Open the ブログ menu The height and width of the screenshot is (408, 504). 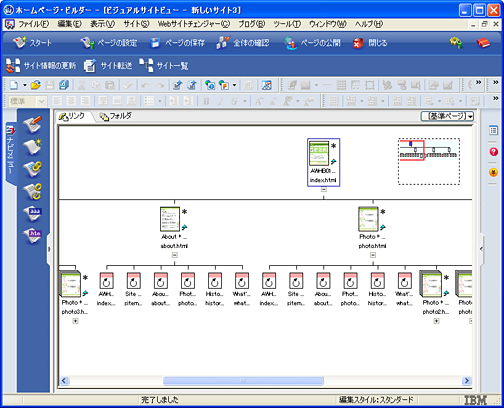point(252,24)
